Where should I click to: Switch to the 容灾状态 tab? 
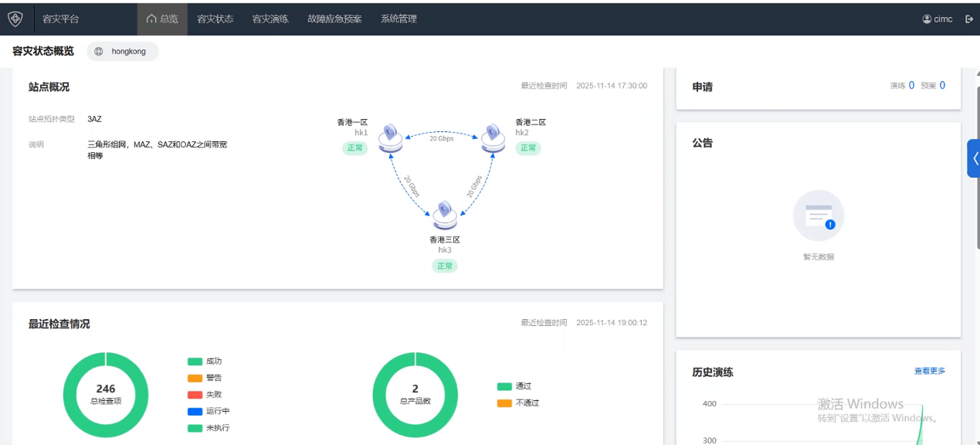pyautogui.click(x=215, y=19)
